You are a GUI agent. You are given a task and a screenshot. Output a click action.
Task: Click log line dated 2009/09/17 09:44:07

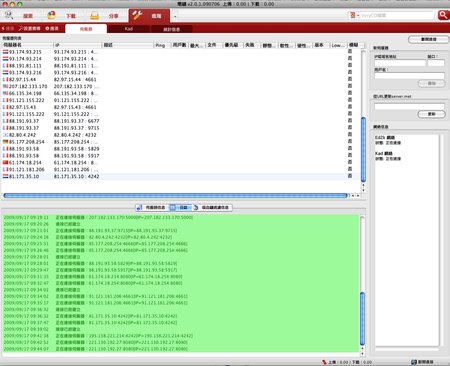click(x=180, y=349)
